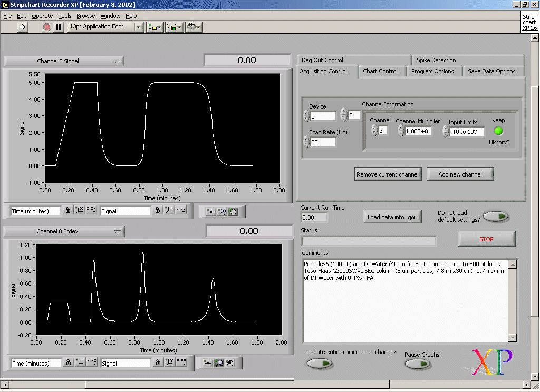Select pan hand tool on Signal graph
This screenshot has width=540, height=392.
(233, 212)
